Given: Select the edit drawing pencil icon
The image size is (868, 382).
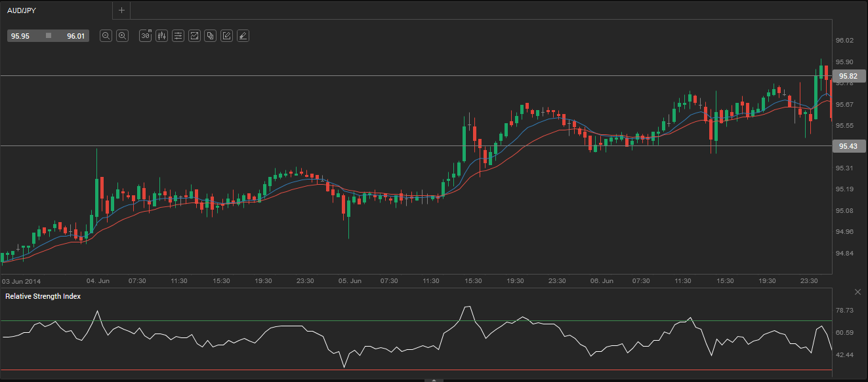Looking at the screenshot, I should click(226, 36).
